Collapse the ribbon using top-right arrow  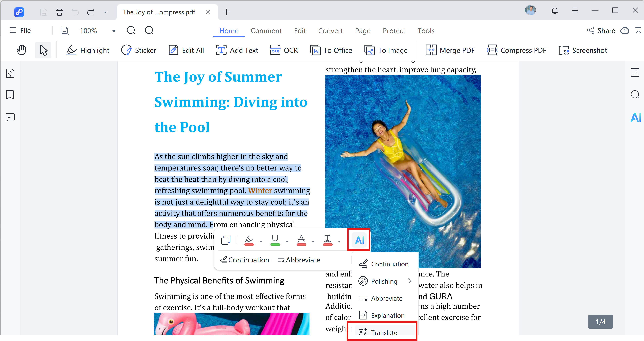coord(638,30)
